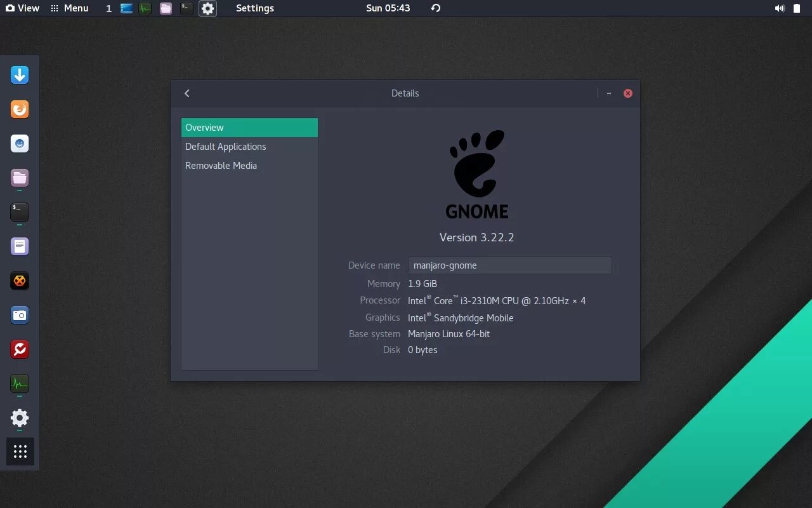
Task: Open the Settings app menu in top bar
Action: tap(255, 8)
